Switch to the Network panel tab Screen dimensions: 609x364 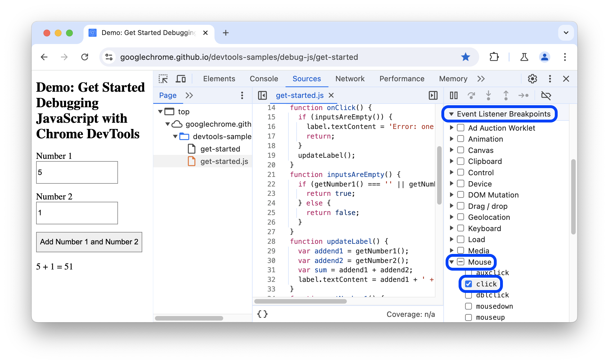[x=349, y=78]
